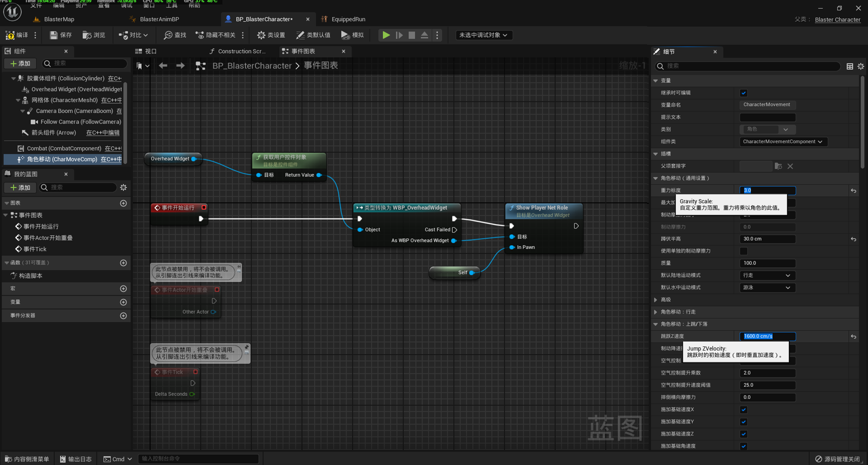Click the Simulate (模拟) button
This screenshot has width=868, height=465.
point(352,35)
